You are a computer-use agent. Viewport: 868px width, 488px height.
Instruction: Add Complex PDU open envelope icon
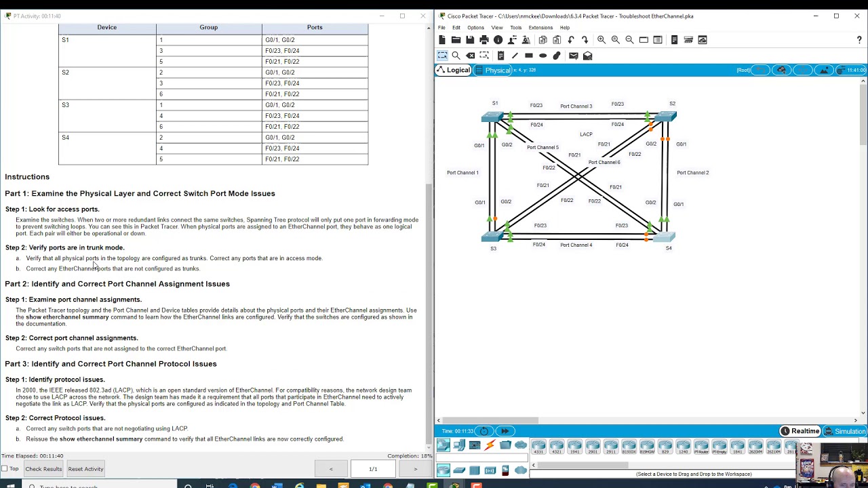pyautogui.click(x=588, y=56)
